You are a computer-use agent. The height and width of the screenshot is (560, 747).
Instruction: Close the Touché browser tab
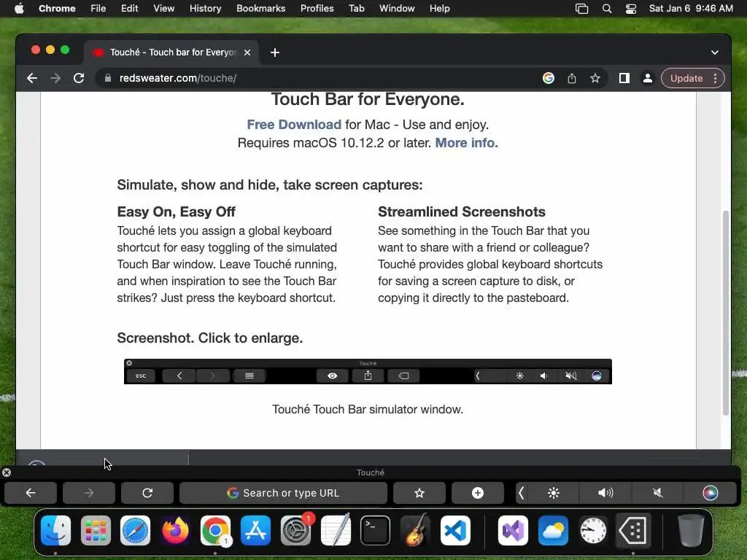coord(247,52)
